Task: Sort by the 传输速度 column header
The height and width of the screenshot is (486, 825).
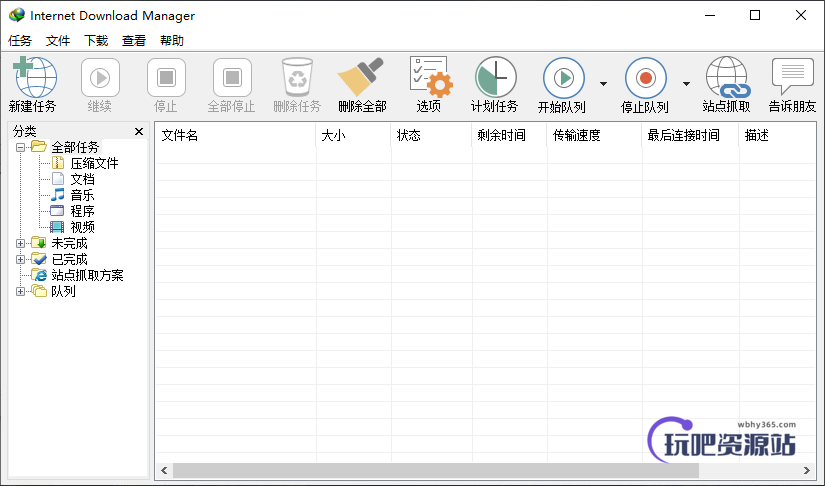Action: pos(594,136)
